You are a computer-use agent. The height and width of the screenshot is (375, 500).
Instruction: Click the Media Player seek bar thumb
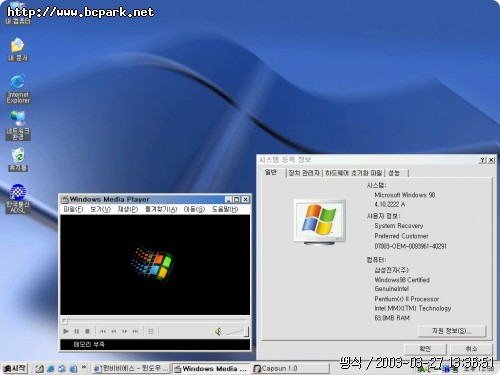point(64,321)
